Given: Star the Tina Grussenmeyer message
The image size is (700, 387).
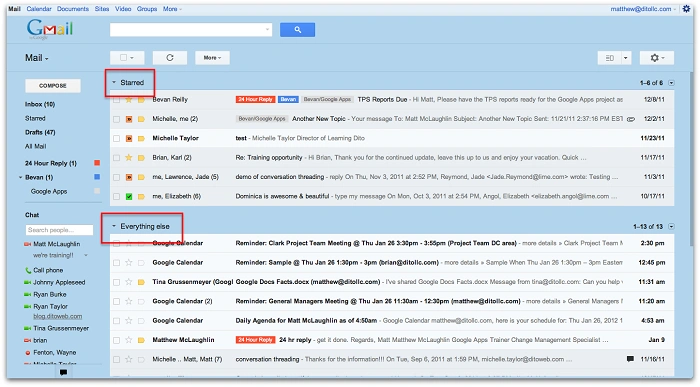Looking at the screenshot, I should point(129,282).
